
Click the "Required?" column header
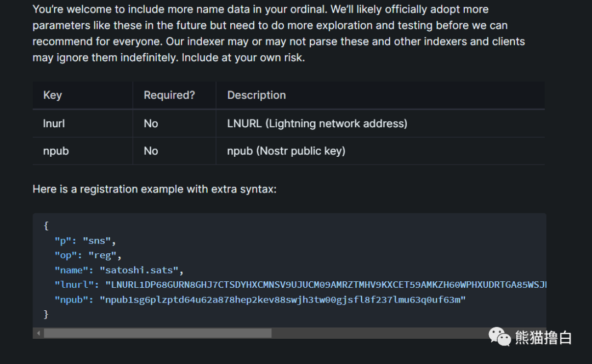click(169, 95)
